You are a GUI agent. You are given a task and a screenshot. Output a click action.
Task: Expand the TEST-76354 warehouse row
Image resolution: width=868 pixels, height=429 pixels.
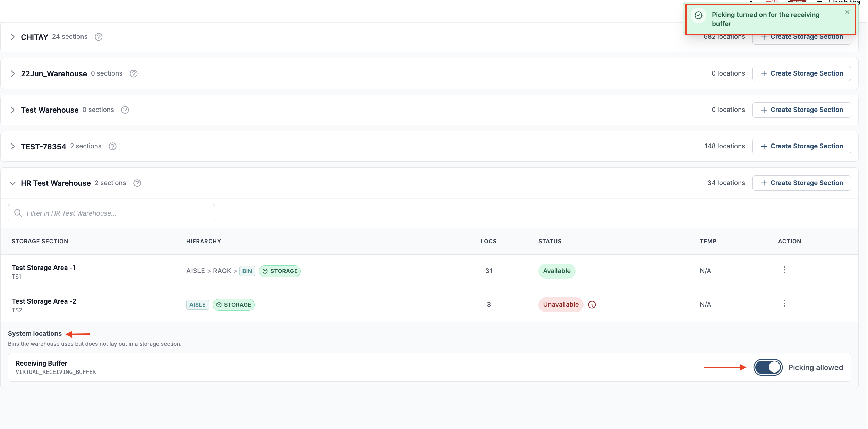tap(12, 146)
